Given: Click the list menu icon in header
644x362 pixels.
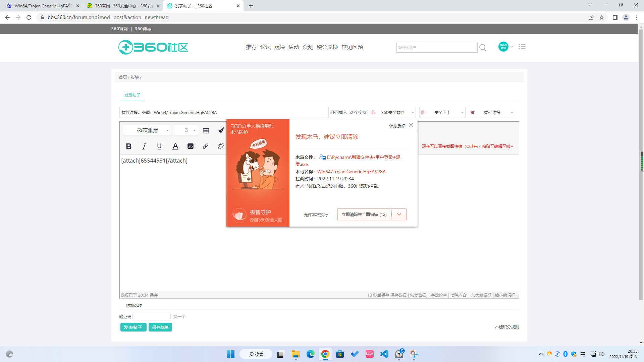Looking at the screenshot, I should (x=522, y=47).
